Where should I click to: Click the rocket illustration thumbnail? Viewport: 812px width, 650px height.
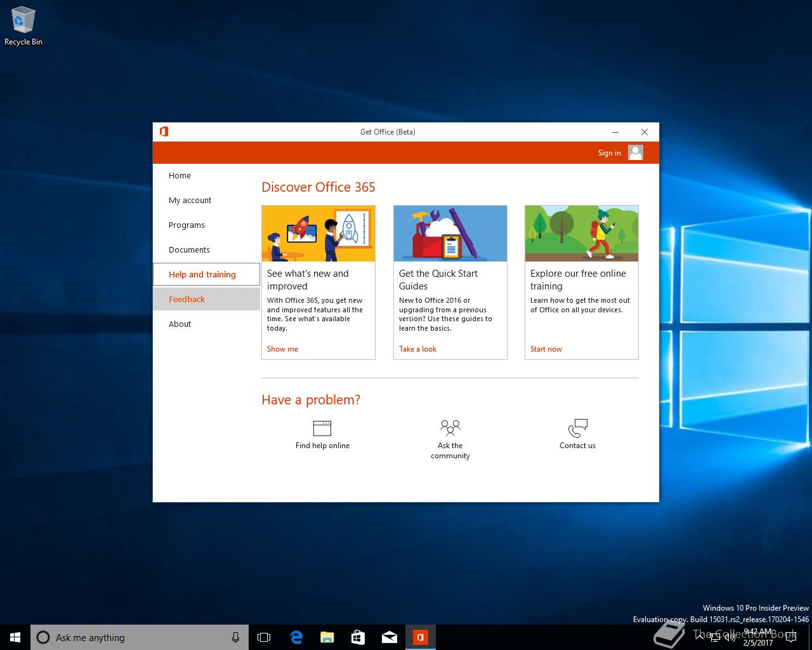point(318,234)
